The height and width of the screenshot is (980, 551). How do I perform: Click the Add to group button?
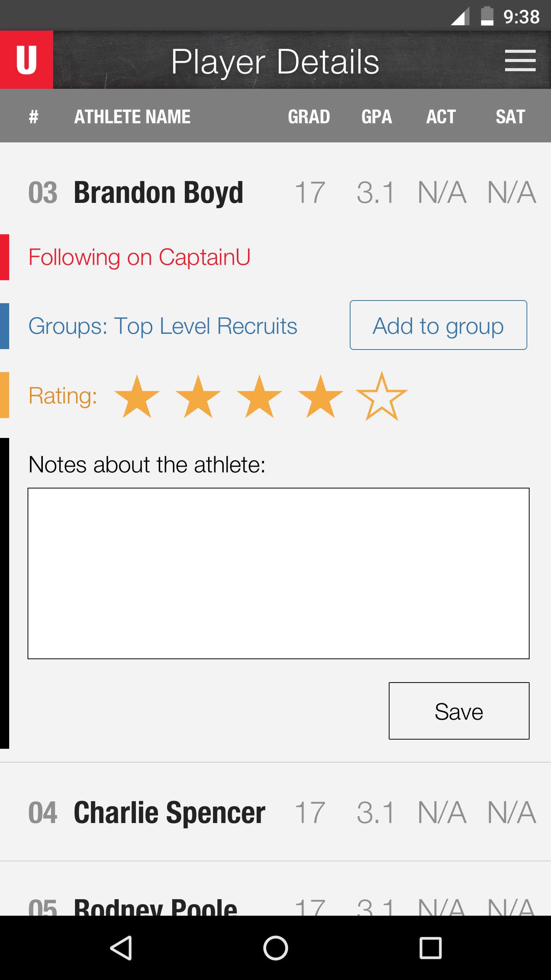(x=439, y=325)
